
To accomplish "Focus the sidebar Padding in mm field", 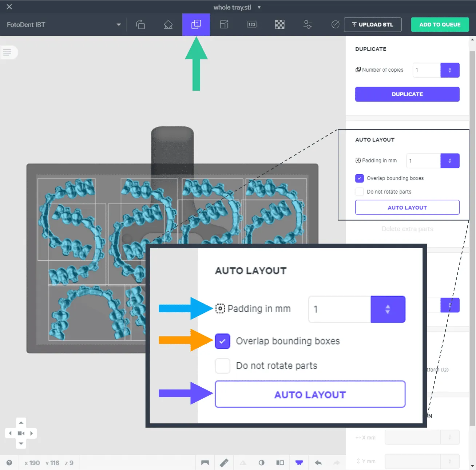I will coord(423,161).
